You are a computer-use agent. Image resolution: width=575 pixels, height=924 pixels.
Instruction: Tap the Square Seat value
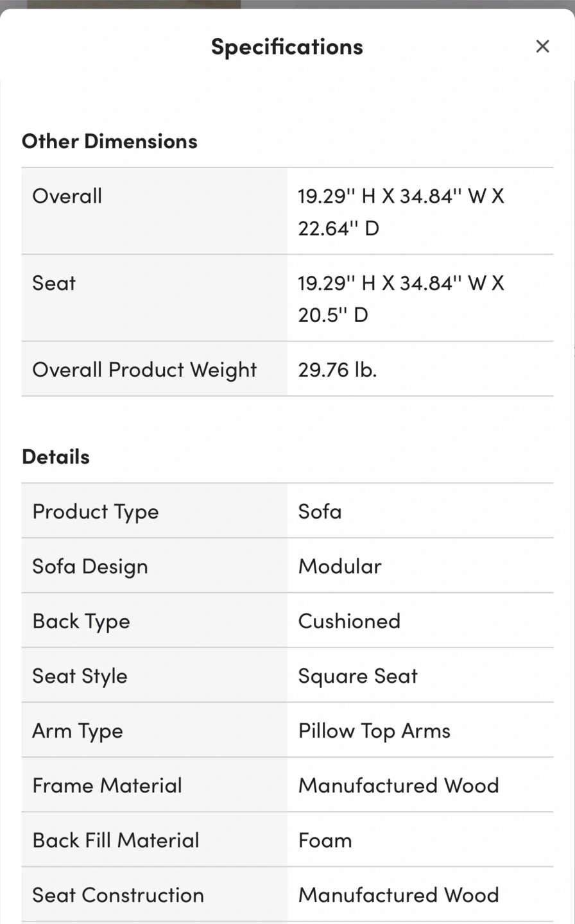coord(357,676)
